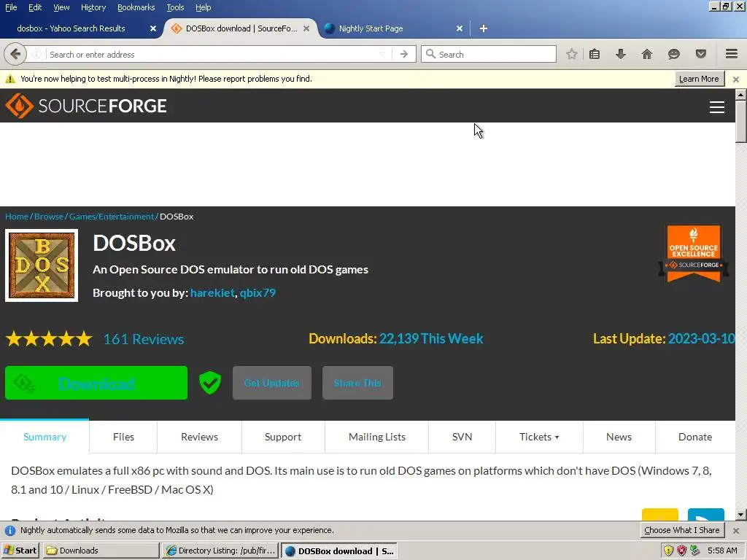Screen dimensions: 747x560
Task: Click the page scrollbar down arrow
Action: point(741,515)
